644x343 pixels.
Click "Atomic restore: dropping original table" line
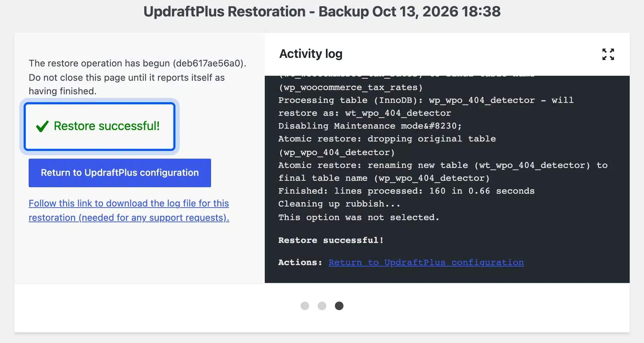(387, 145)
